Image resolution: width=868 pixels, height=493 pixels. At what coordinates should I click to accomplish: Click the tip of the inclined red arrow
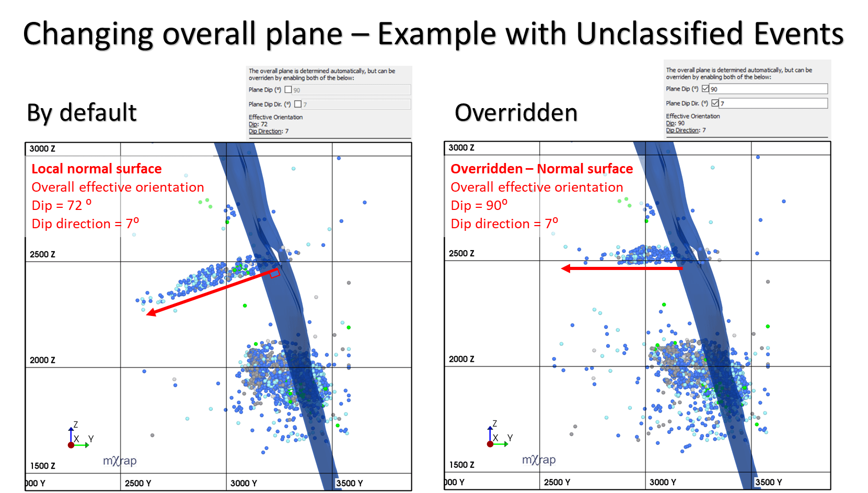pyautogui.click(x=149, y=313)
